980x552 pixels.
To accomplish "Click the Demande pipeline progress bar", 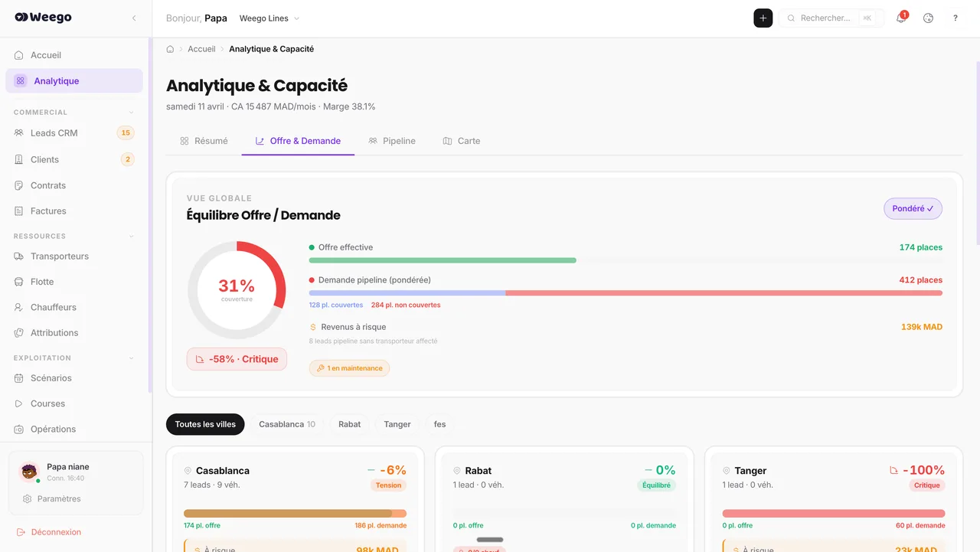I will (x=625, y=293).
